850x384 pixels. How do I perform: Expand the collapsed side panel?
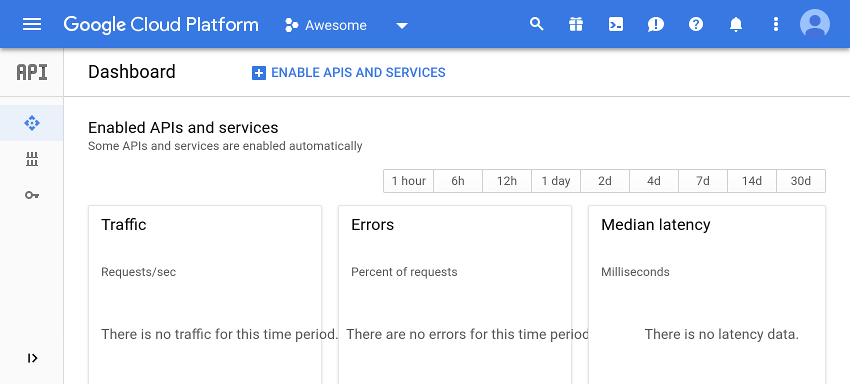click(32, 358)
